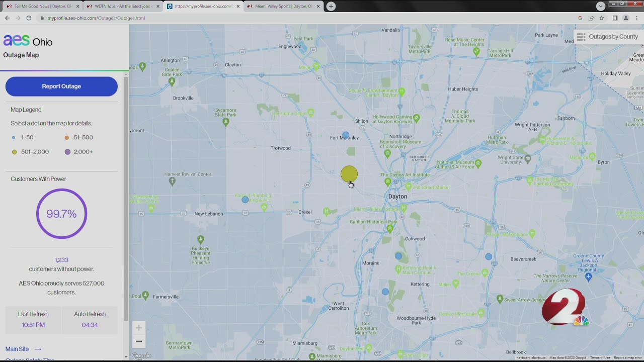Click the National Museum of the US Air Force pin
644x362 pixels.
pyautogui.click(x=478, y=163)
